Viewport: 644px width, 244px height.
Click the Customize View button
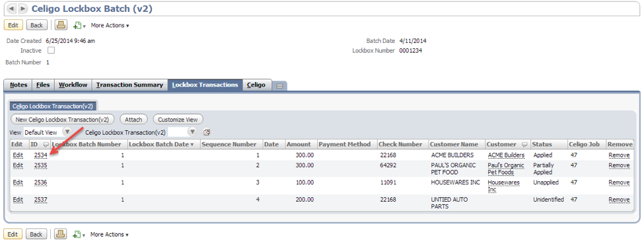tap(178, 119)
